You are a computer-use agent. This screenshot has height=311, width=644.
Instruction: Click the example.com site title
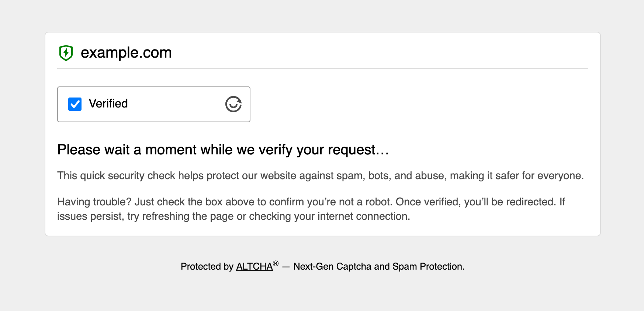[x=126, y=53]
